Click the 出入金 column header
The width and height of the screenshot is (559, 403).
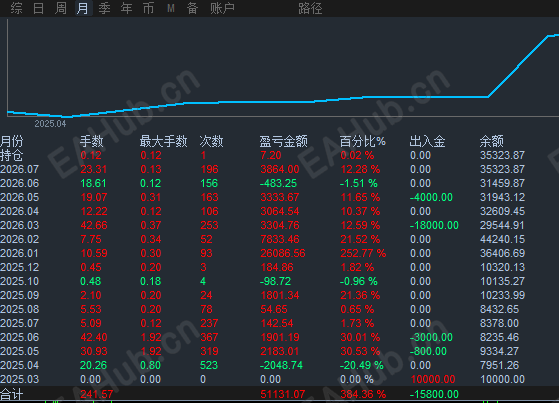pyautogui.click(x=427, y=141)
